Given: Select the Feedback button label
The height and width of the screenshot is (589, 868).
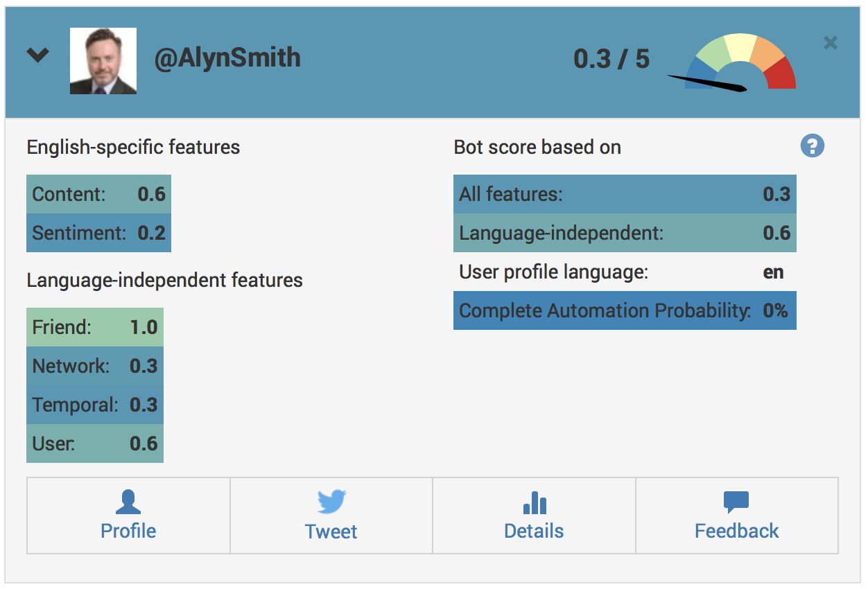Looking at the screenshot, I should tap(736, 531).
